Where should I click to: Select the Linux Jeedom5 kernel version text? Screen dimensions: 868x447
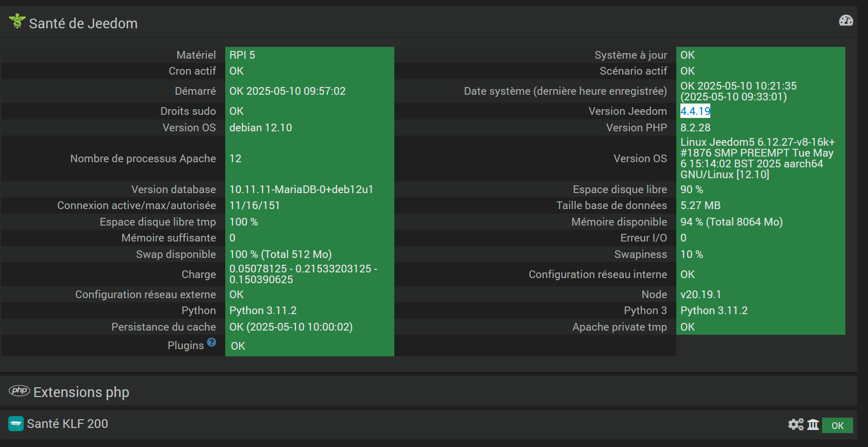pos(757,158)
